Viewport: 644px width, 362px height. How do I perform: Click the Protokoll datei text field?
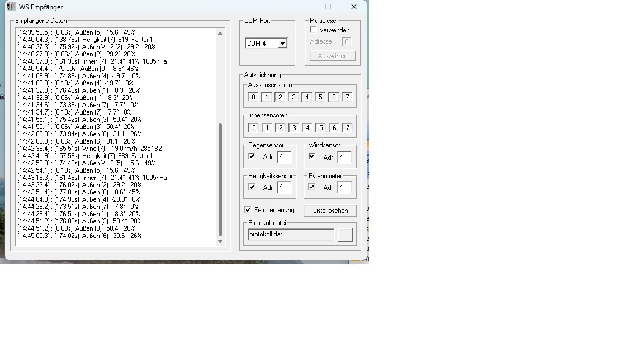291,235
